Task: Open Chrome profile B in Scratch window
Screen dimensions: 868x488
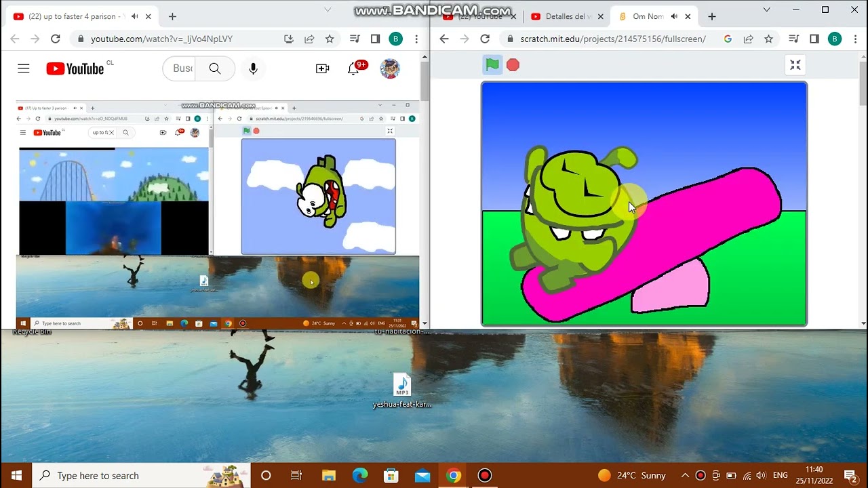Action: pos(835,39)
